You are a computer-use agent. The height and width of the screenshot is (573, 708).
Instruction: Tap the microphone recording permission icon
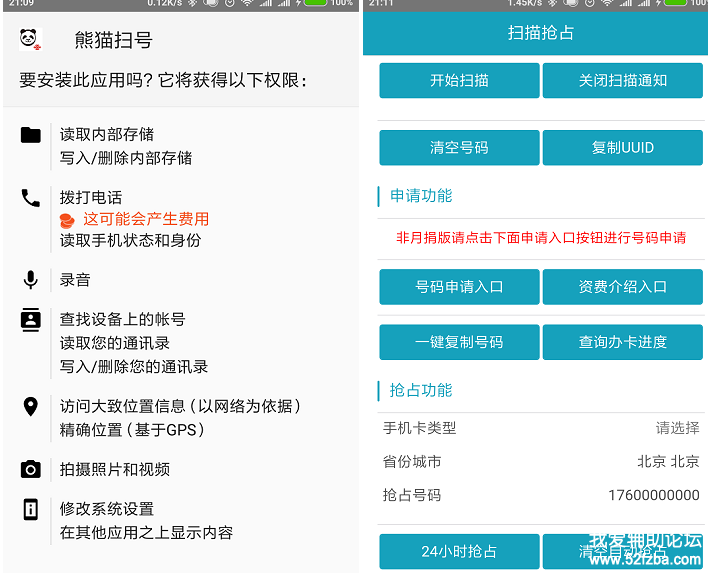[x=31, y=280]
